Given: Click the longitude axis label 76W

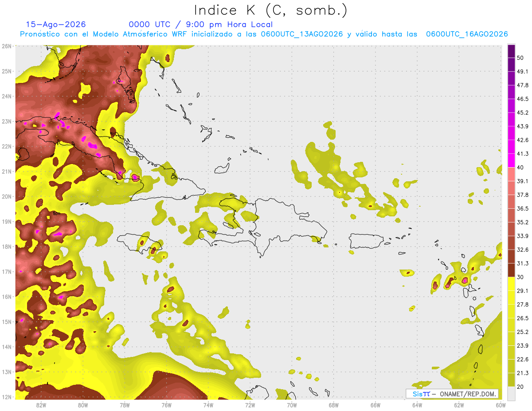Looking at the screenshot, I should pos(166,405).
